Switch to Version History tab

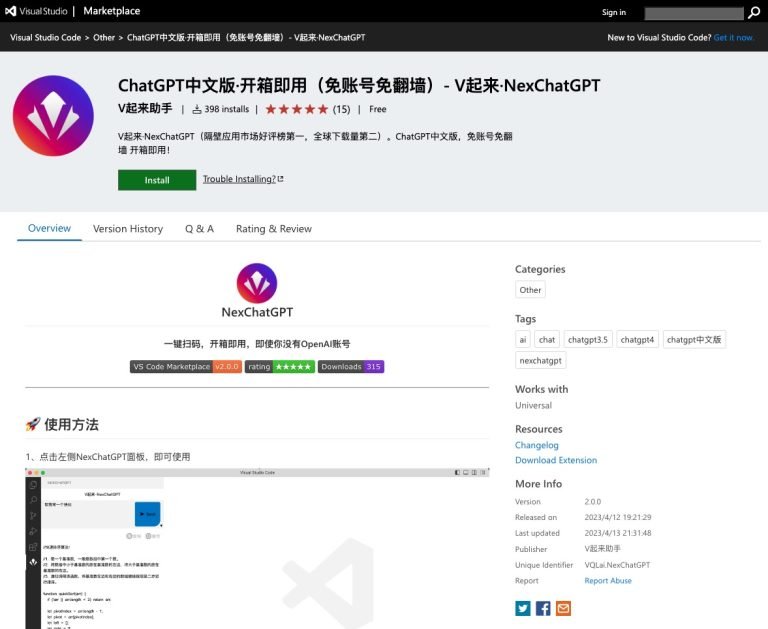click(x=128, y=229)
